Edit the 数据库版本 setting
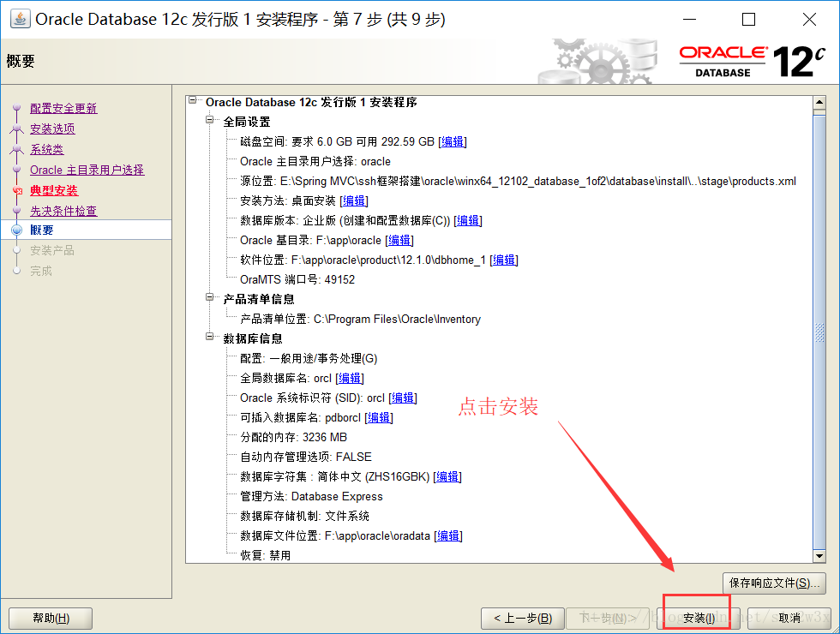Screen dimensions: 840x634 (468, 221)
